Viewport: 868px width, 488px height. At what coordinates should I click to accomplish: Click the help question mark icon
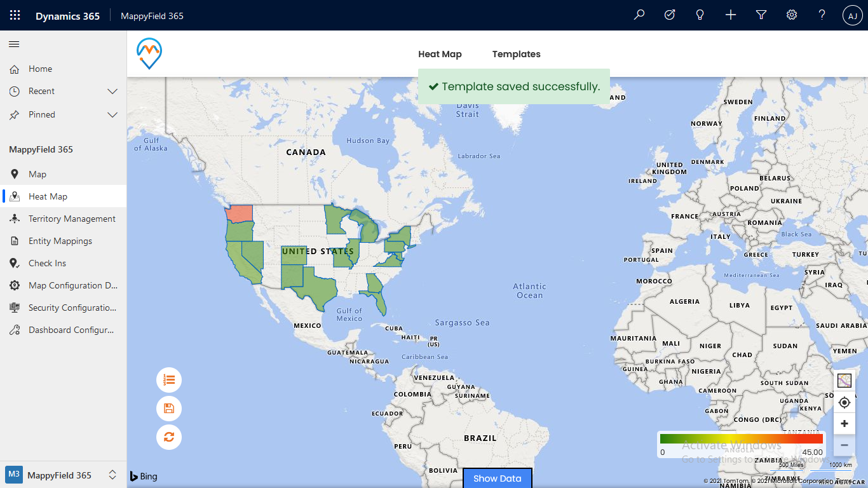pos(822,15)
